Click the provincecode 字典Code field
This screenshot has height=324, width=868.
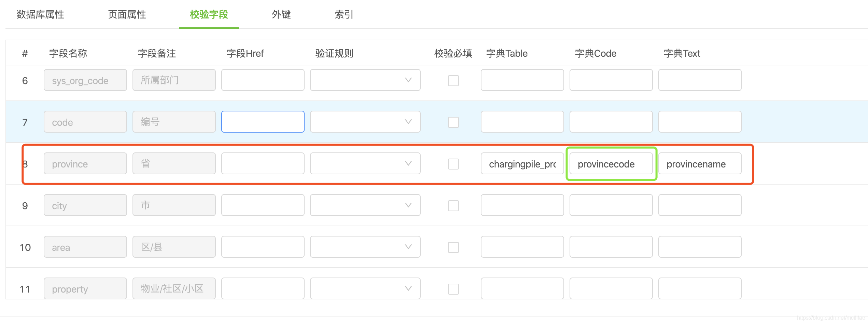click(611, 164)
